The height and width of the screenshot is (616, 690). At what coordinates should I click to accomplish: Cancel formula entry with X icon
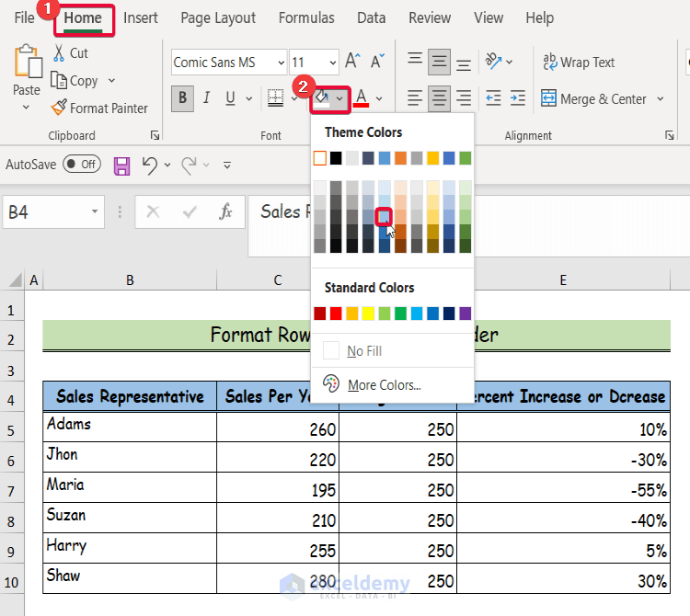(x=153, y=211)
